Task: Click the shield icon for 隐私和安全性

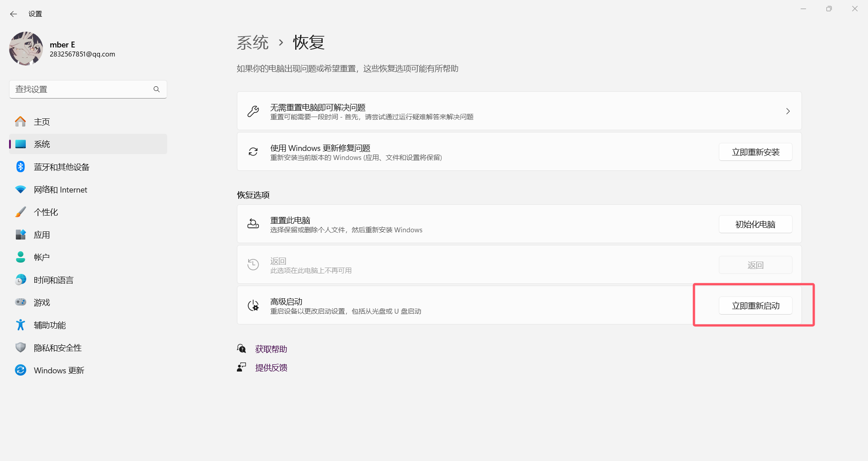Action: [x=20, y=348]
